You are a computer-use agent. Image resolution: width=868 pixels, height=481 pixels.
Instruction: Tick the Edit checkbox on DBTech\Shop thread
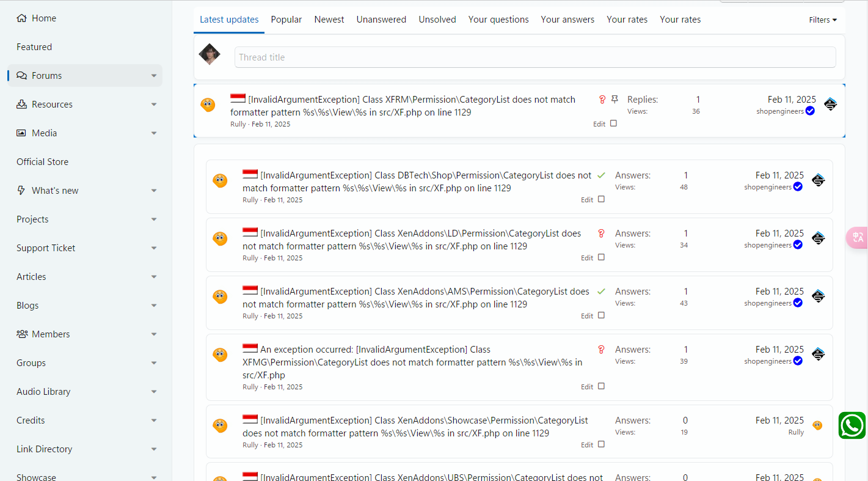[x=601, y=199]
